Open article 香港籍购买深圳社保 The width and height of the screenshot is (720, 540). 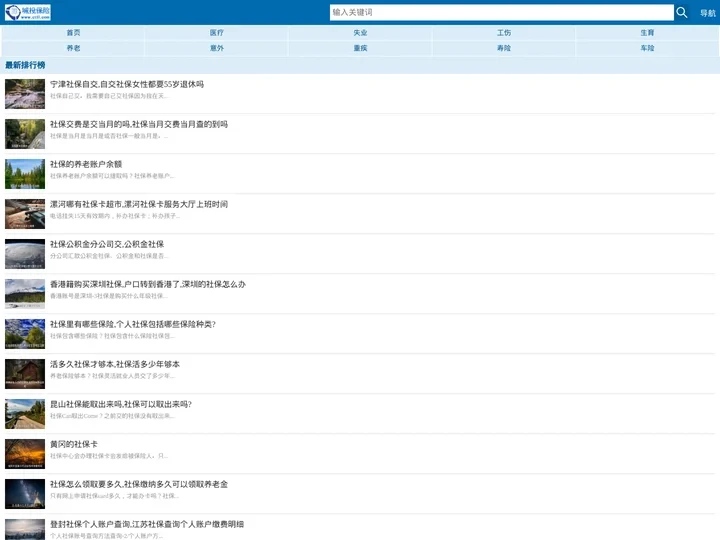148,284
